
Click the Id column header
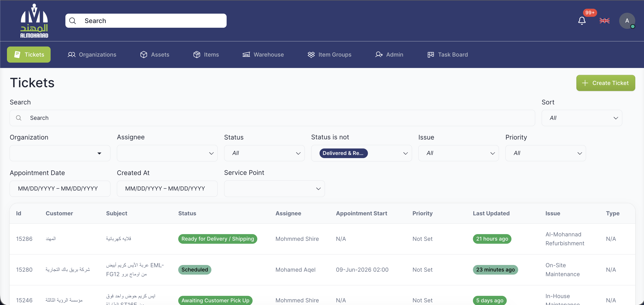(19, 213)
